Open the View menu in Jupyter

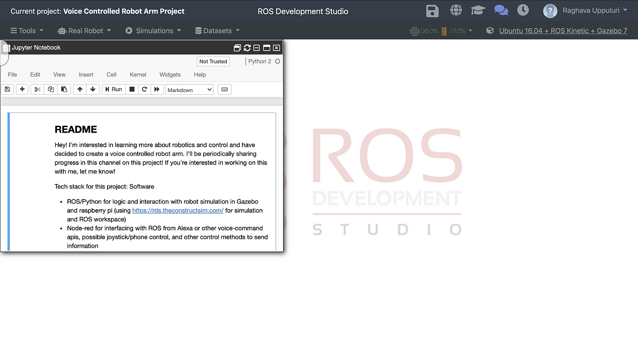click(59, 75)
